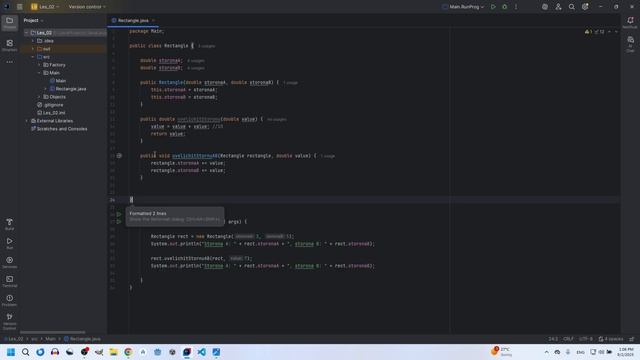This screenshot has width=640, height=360.
Task: Click Rectangle.java in the breadcrumb bar
Action: (x=82, y=339)
